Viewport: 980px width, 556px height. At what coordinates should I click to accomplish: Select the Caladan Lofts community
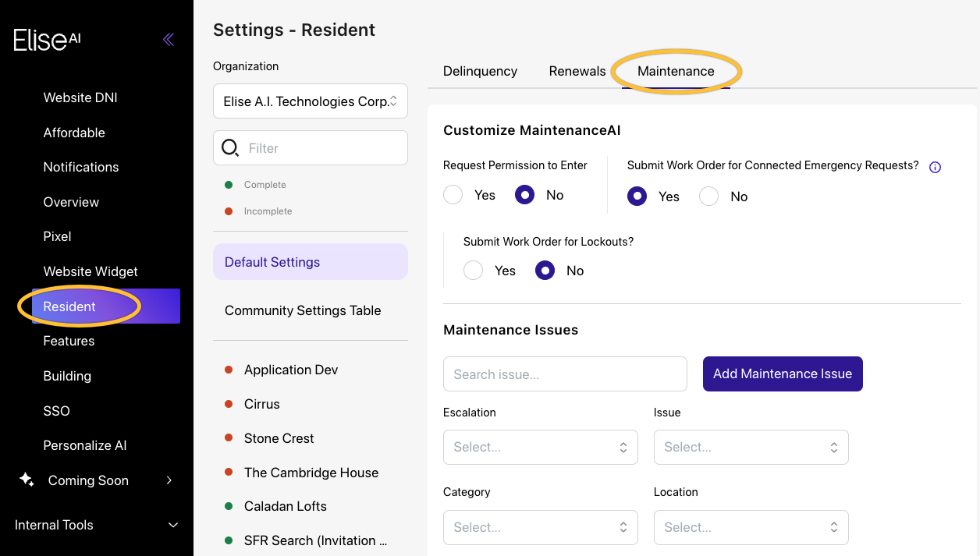tap(286, 506)
